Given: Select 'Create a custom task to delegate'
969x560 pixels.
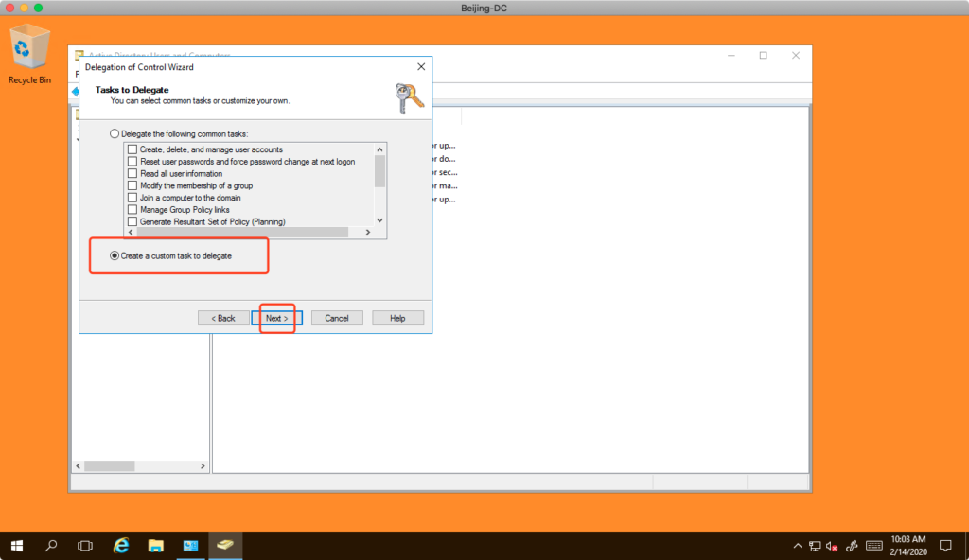Looking at the screenshot, I should [115, 255].
